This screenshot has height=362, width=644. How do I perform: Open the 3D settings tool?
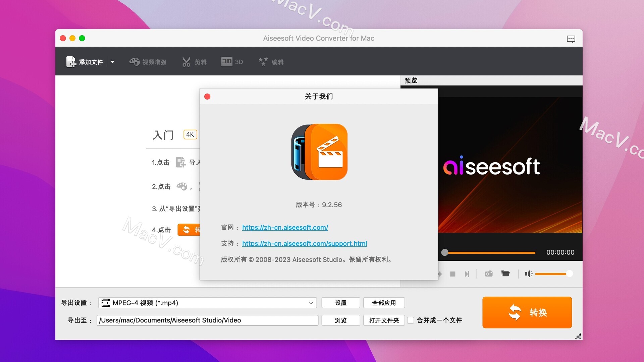point(232,62)
